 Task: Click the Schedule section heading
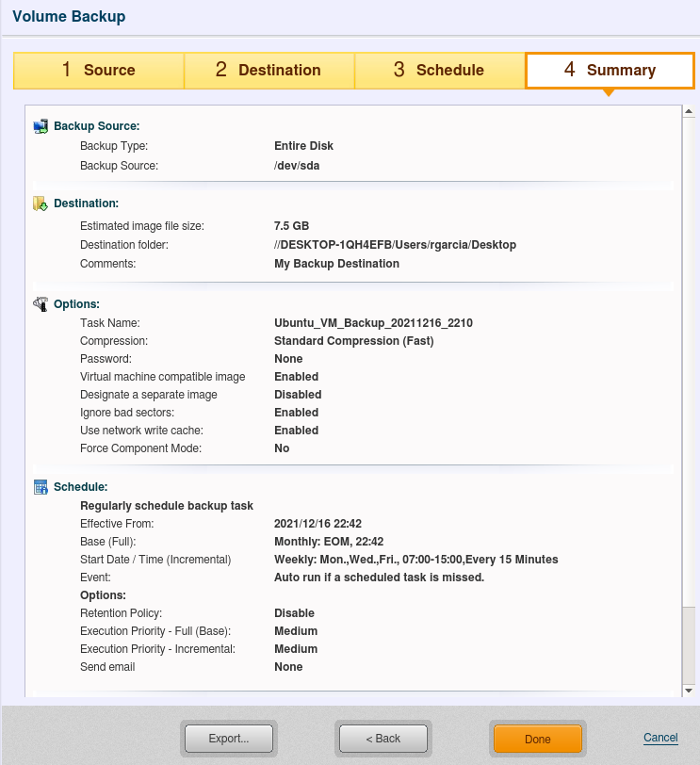coord(80,487)
